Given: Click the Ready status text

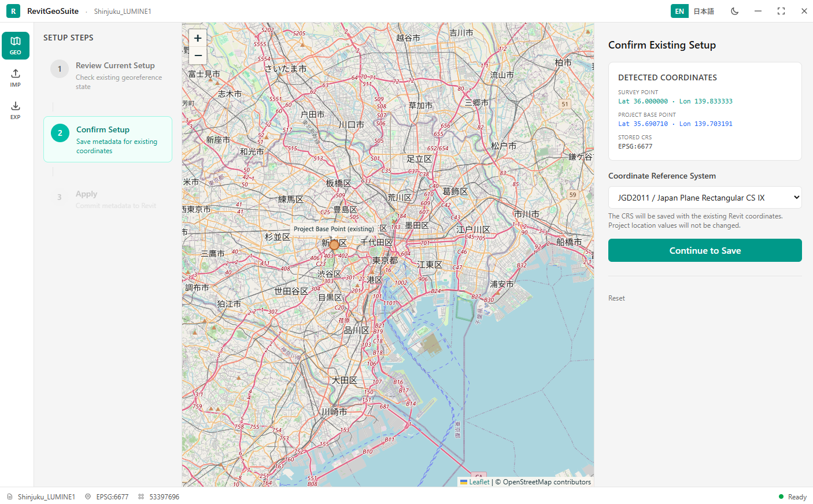Looking at the screenshot, I should [797, 497].
